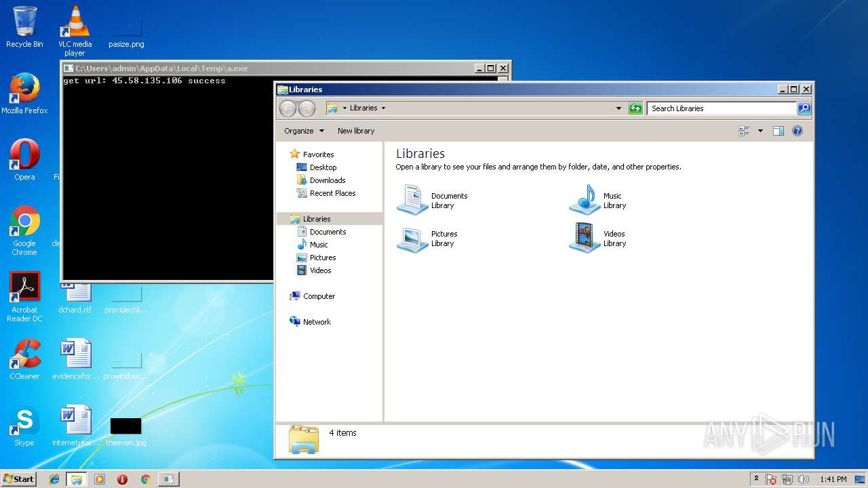Select Documents under Libraries tree
Screen dimensions: 868x488
[322, 232]
